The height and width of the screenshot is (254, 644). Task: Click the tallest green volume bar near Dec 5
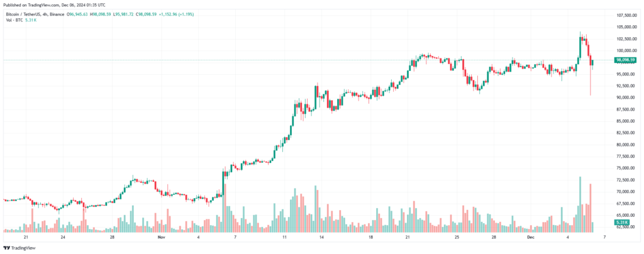[x=580, y=204]
